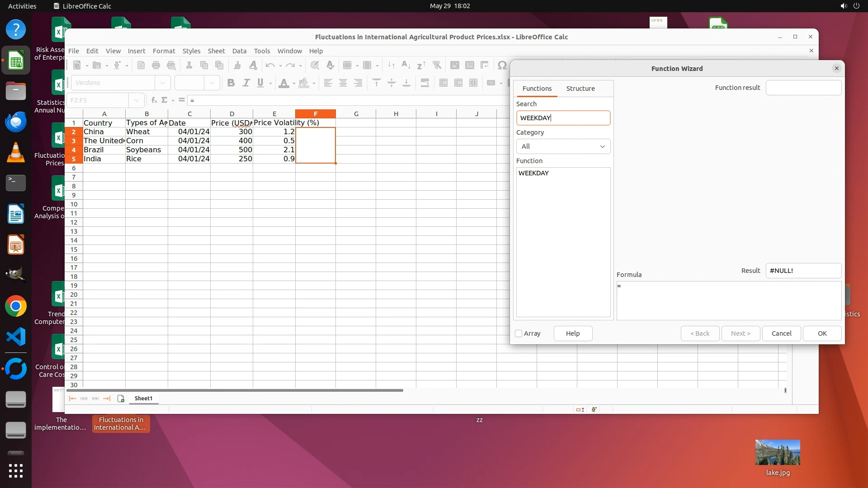The width and height of the screenshot is (868, 488).
Task: Click the Print toolbar icon
Action: 156,66
